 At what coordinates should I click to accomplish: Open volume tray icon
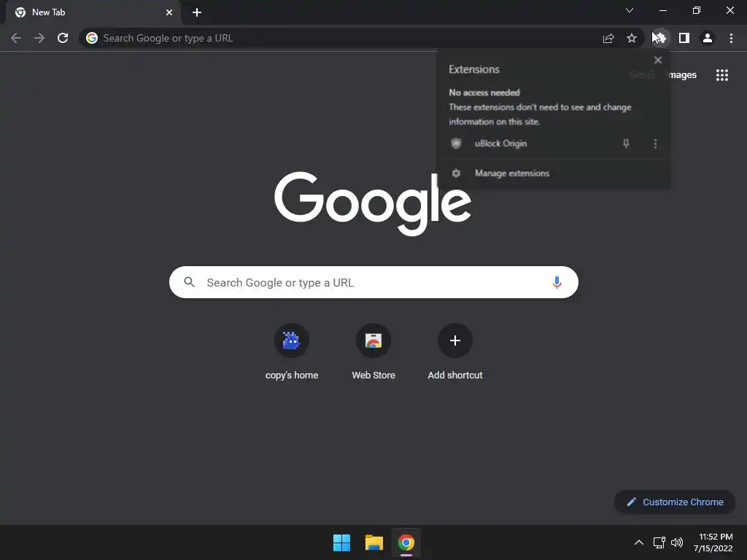(676, 542)
